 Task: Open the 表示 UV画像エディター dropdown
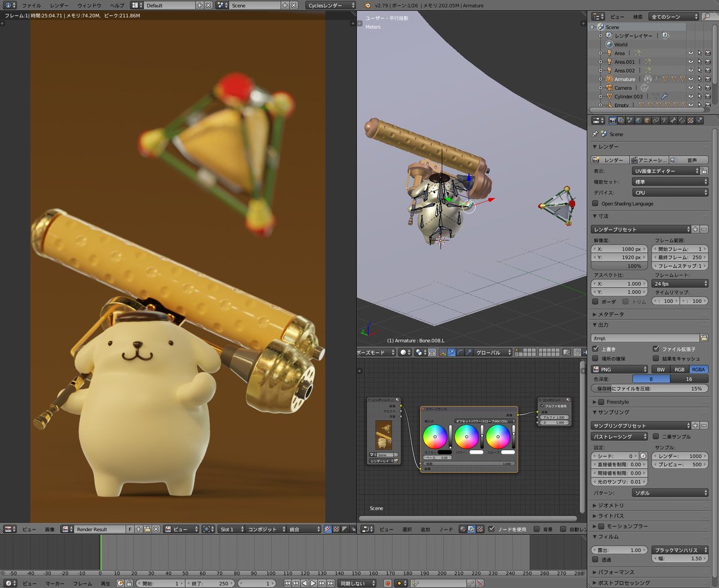[666, 171]
